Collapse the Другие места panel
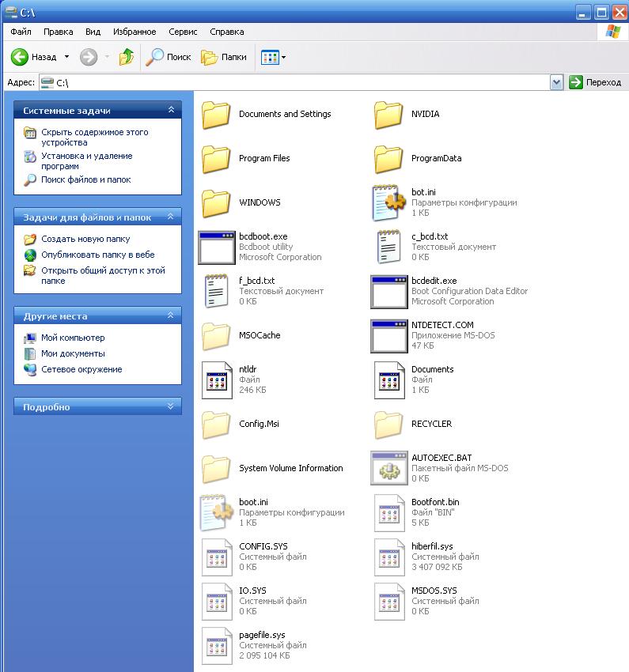This screenshot has width=629, height=672. click(171, 315)
